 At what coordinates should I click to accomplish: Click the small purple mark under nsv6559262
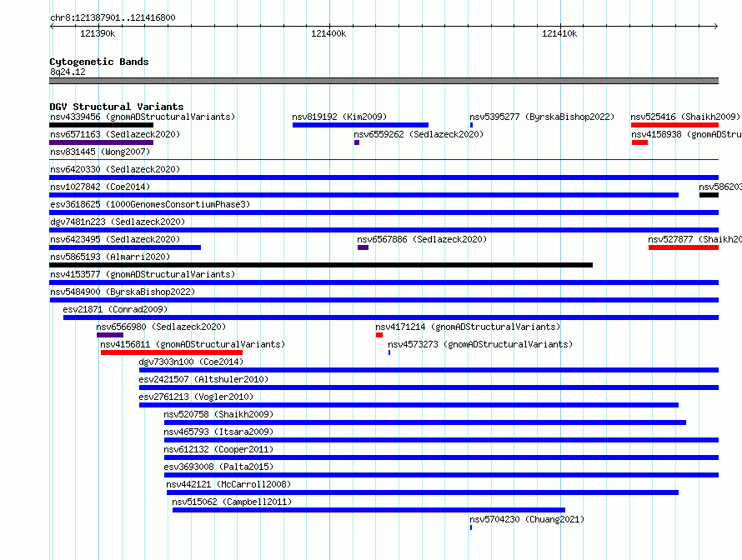(357, 142)
